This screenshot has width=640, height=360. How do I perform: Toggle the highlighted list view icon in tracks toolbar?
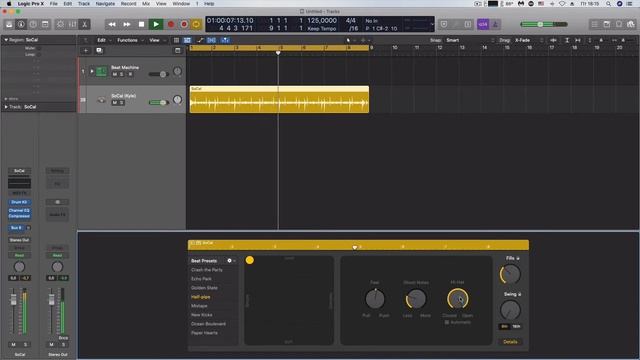click(187, 40)
